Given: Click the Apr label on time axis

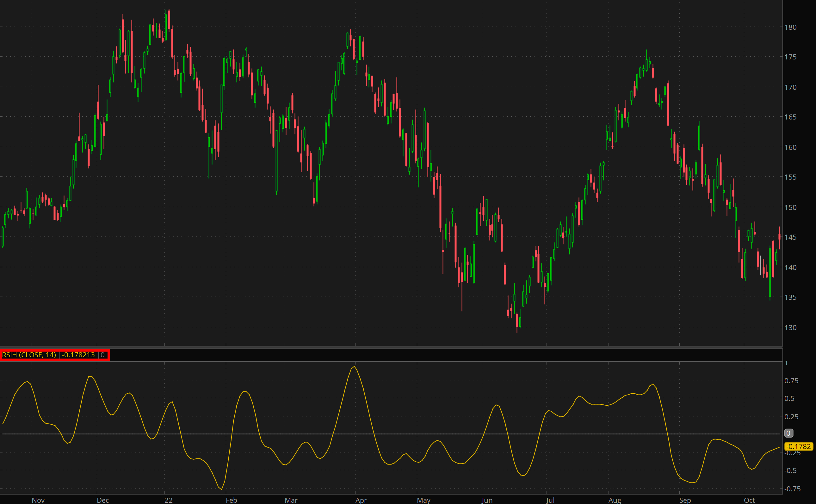Looking at the screenshot, I should click(x=361, y=500).
